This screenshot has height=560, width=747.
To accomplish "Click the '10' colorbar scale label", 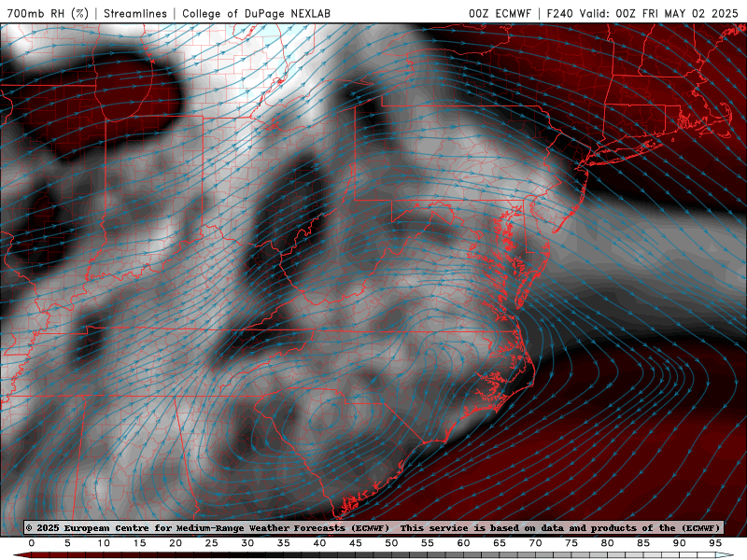I will pos(104,543).
